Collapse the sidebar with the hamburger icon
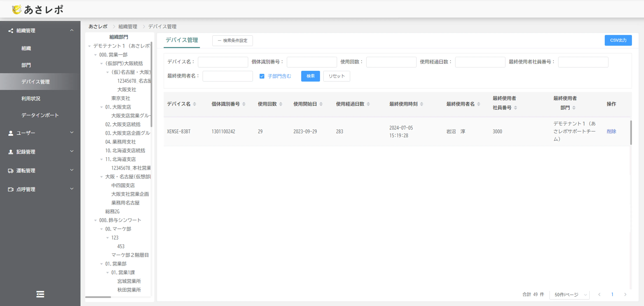 (40, 294)
